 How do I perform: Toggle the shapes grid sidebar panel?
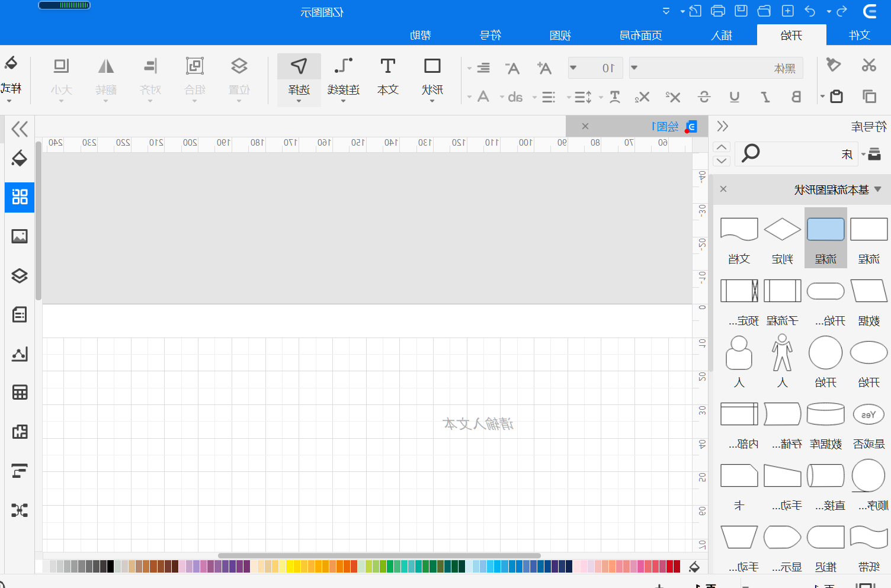(20, 197)
